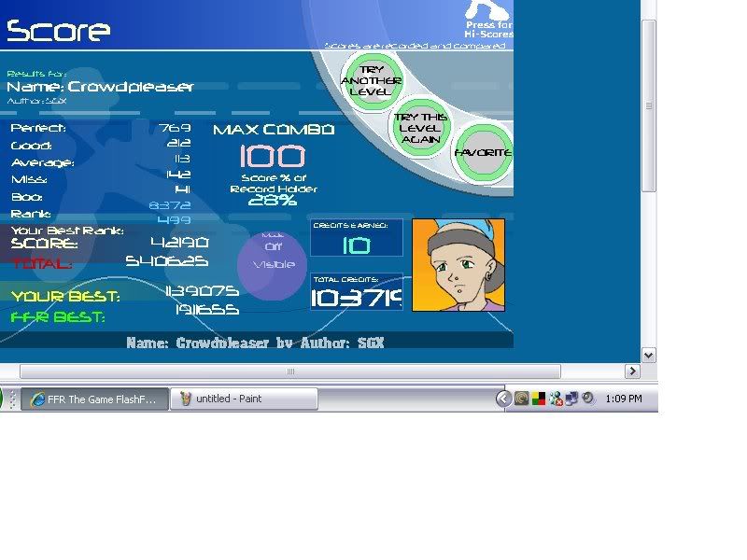Mark this song as Favorite

pyautogui.click(x=483, y=152)
